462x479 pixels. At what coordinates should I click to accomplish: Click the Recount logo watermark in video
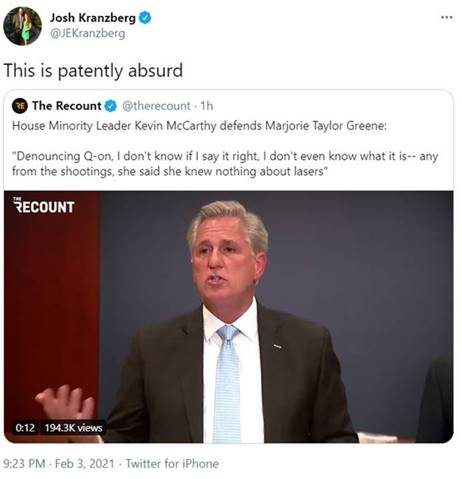(x=44, y=205)
